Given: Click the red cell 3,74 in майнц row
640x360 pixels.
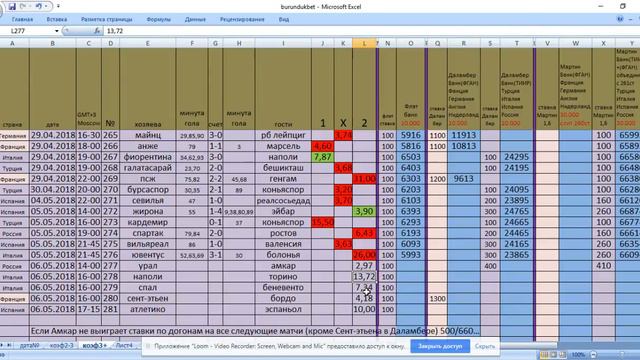Looking at the screenshot, I should (x=343, y=135).
